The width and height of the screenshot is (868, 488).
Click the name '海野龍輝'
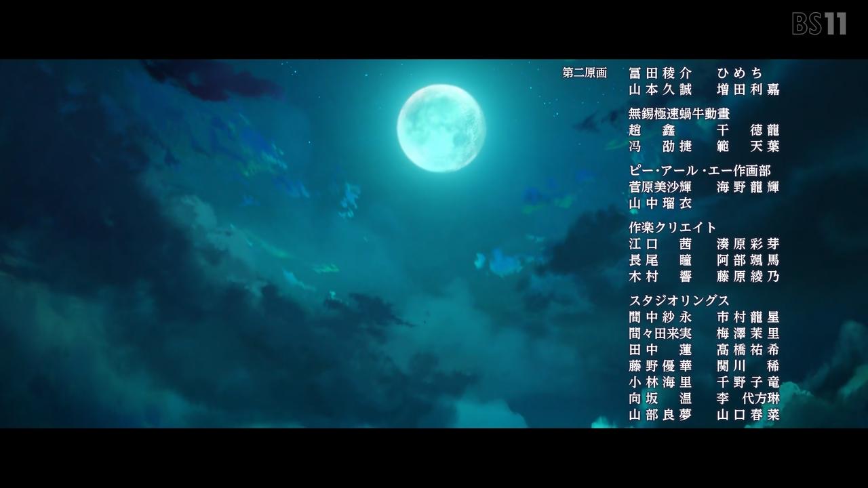748,187
